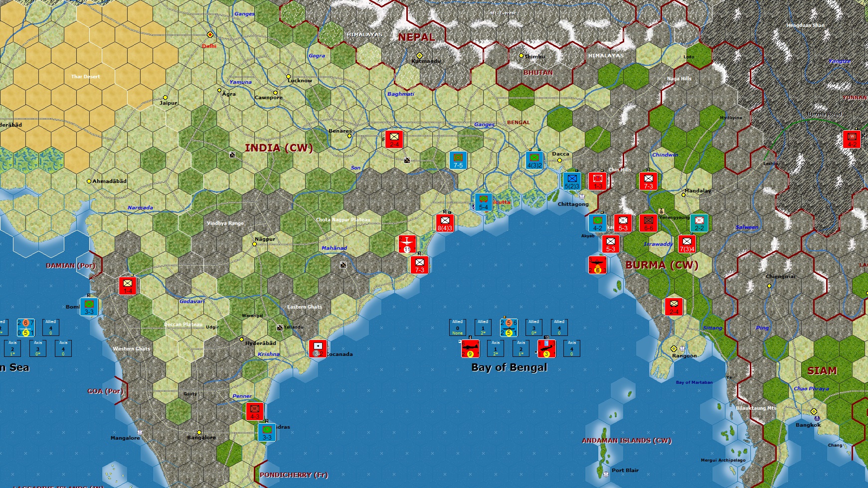The width and height of the screenshot is (868, 488).
Task: Click the Katmandu city marker
Action: coord(419,55)
